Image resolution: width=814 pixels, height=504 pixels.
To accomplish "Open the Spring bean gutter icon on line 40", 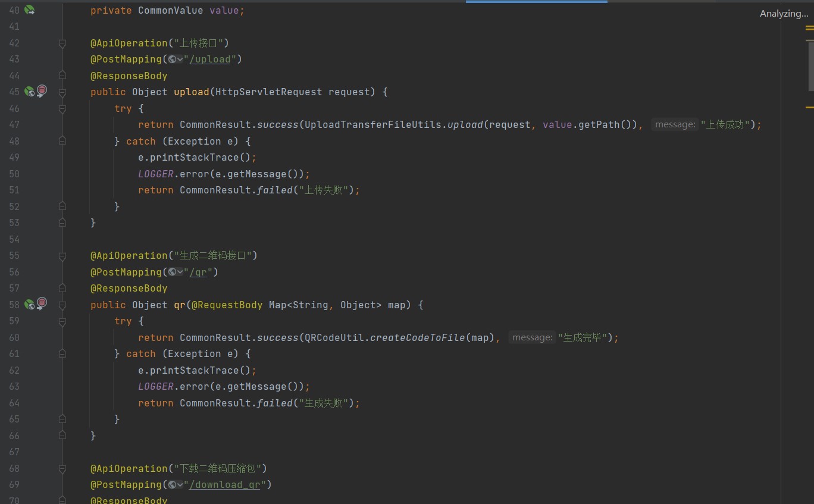I will pyautogui.click(x=29, y=10).
